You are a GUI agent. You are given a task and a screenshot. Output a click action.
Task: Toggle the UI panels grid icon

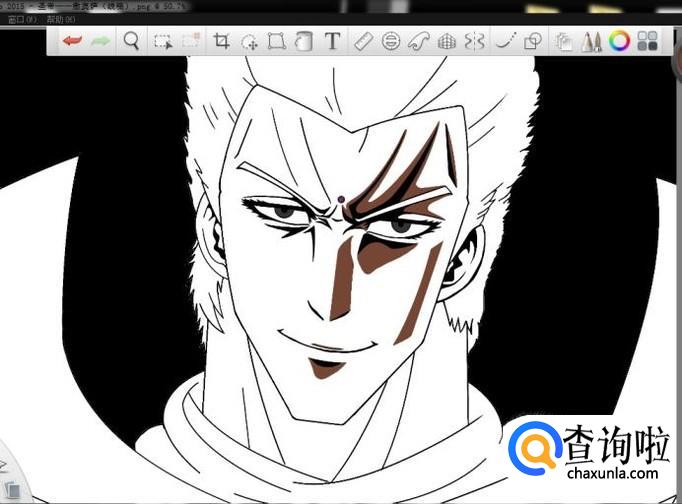click(647, 41)
